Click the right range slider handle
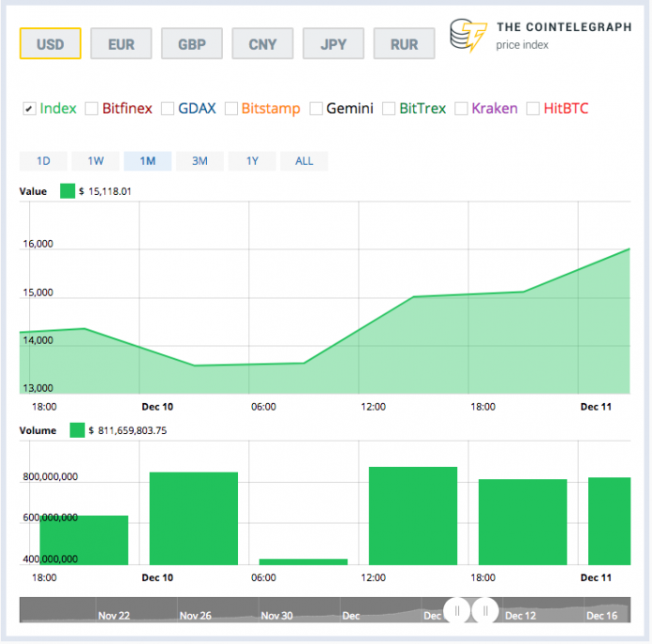The width and height of the screenshot is (652, 644). click(x=484, y=610)
